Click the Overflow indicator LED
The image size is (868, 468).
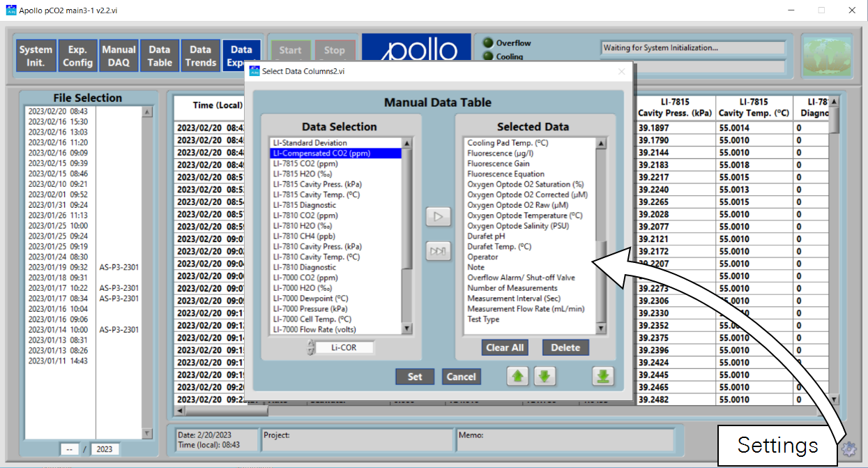tap(488, 43)
